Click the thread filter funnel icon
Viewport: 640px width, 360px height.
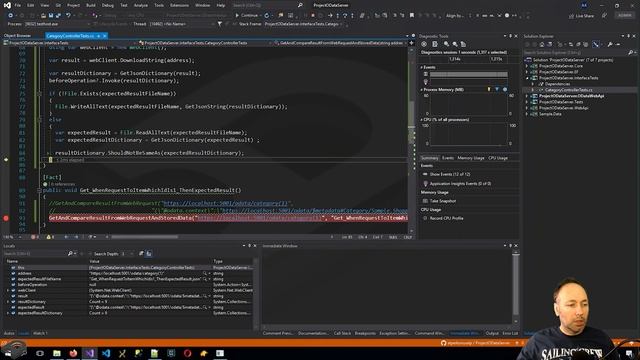click(220, 24)
